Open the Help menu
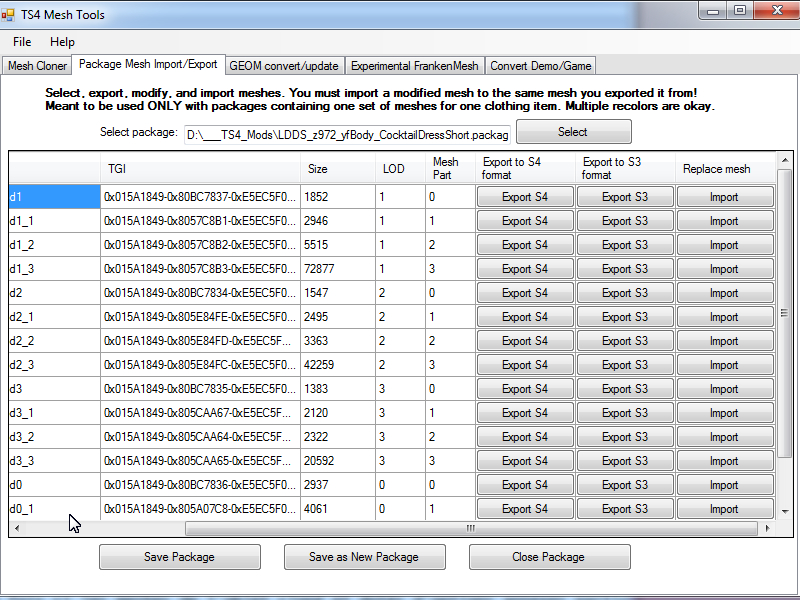 [x=62, y=42]
